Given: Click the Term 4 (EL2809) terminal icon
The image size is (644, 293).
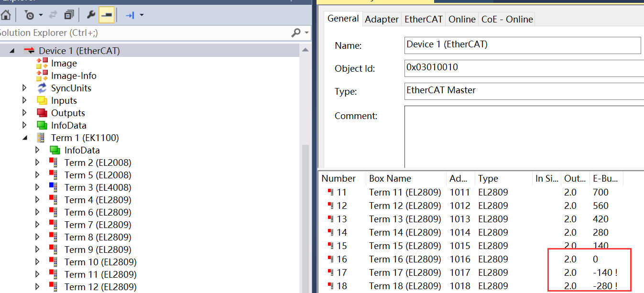Looking at the screenshot, I should tap(54, 200).
